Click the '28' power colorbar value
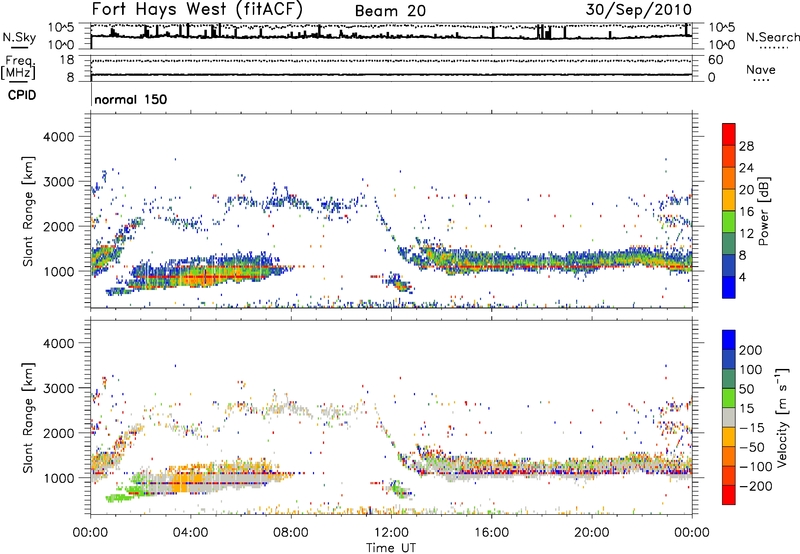 (746, 146)
